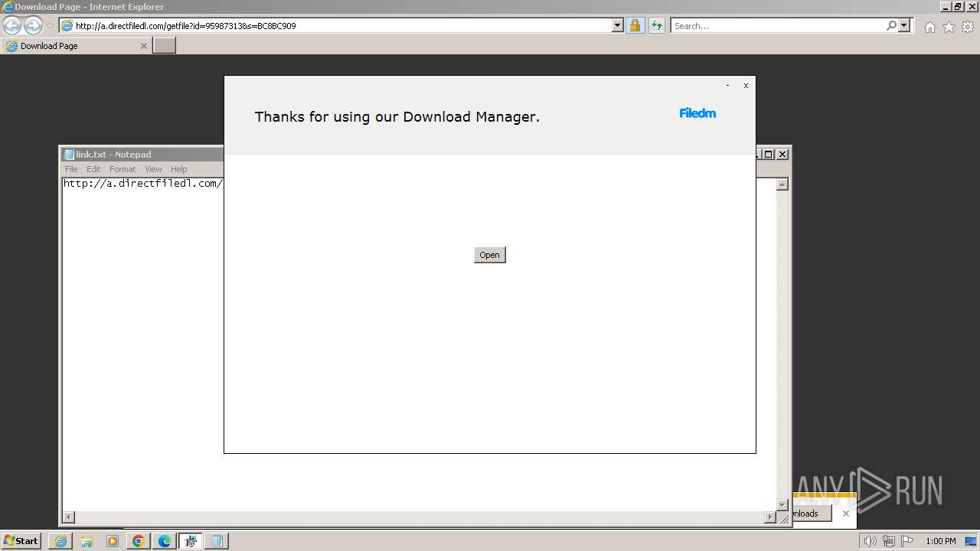The image size is (980, 551).
Task: Click the 1:00 PM clock
Action: click(x=940, y=541)
